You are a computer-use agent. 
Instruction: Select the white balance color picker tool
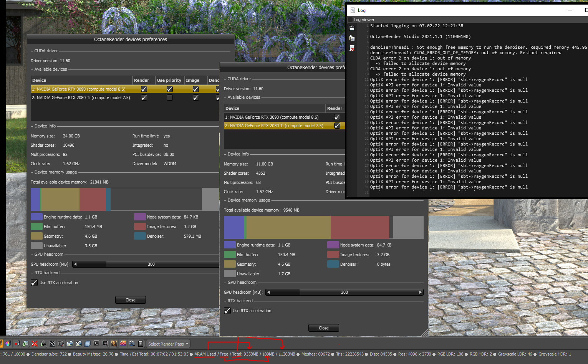coord(8,344)
